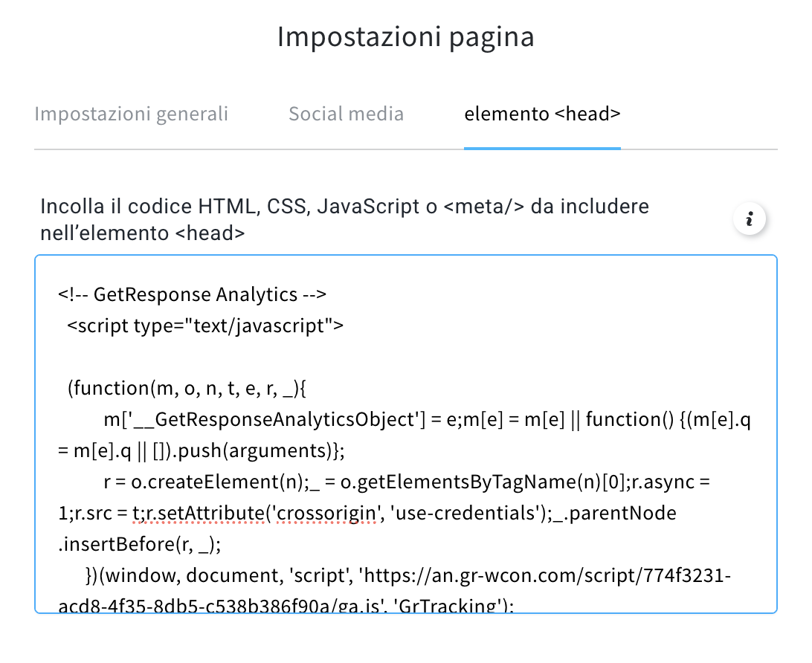The width and height of the screenshot is (812, 663).
Task: Click the 'https://an.gr-wcon.com/script' URL line
Action: (408, 575)
